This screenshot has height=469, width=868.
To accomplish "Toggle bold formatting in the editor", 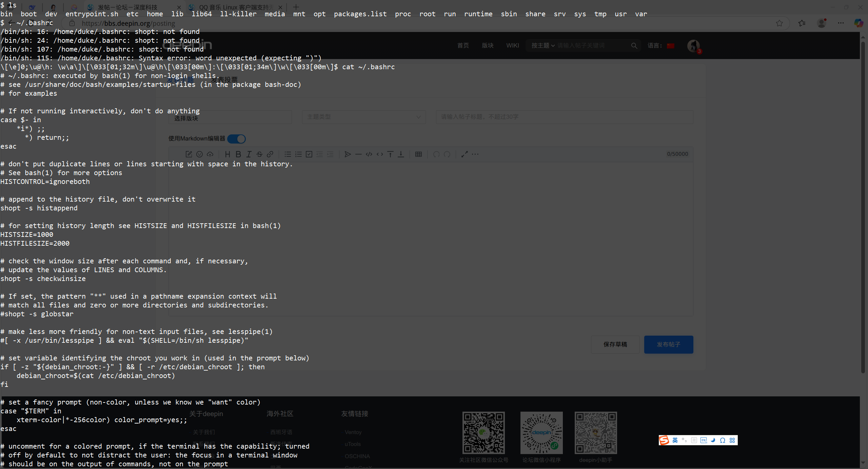I will point(238,154).
